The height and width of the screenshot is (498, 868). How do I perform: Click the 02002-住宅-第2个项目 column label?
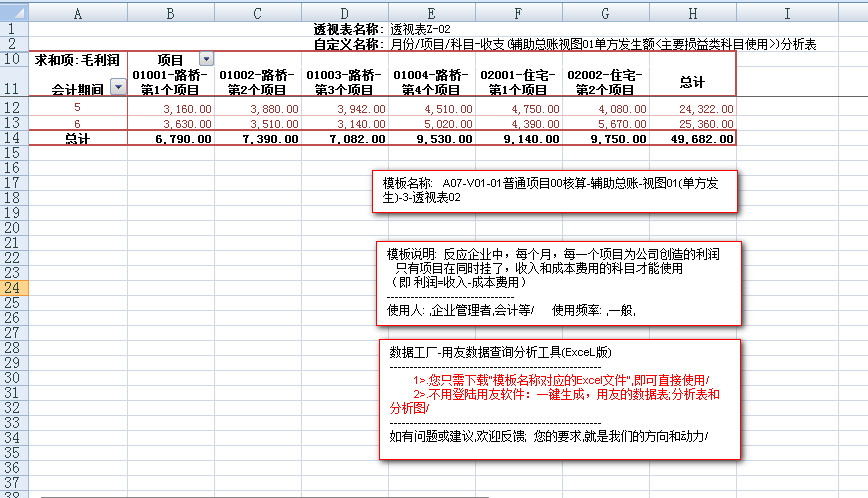[x=604, y=82]
